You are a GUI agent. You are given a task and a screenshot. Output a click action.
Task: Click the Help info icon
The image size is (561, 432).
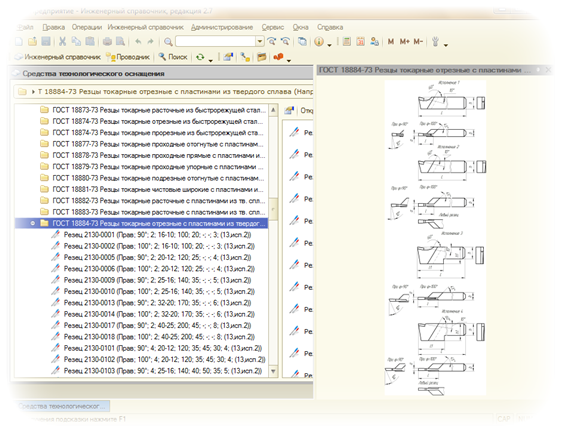(x=319, y=42)
